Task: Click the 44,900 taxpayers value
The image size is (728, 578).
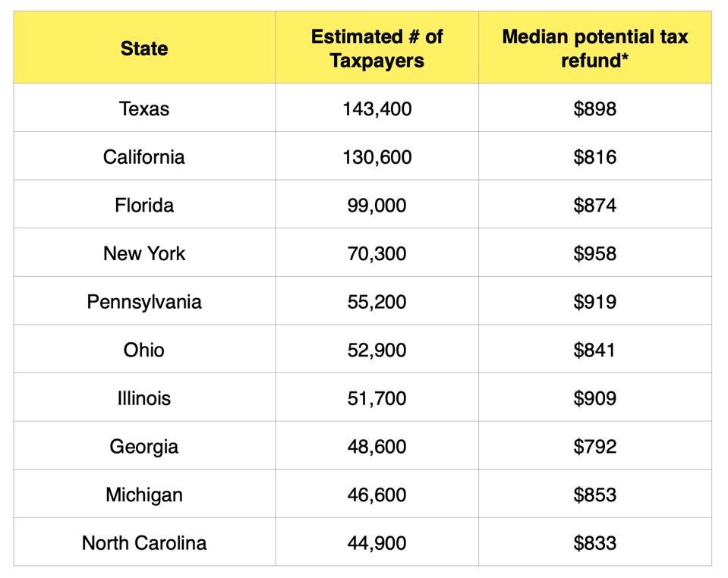Action: [377, 543]
